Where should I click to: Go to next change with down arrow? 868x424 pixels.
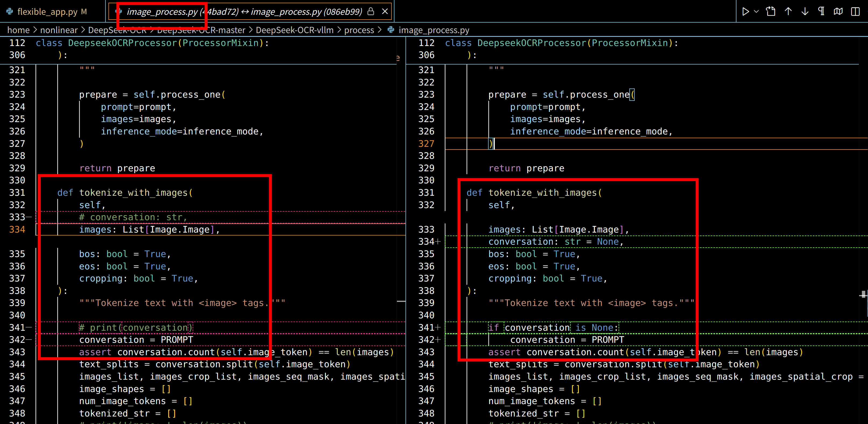click(805, 12)
